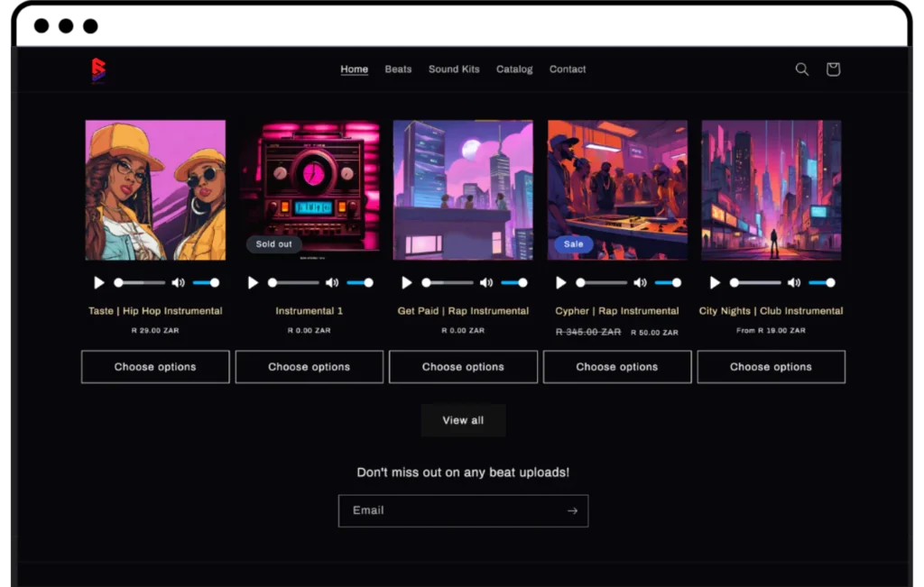The image size is (924, 587).
Task: Open the shopping cart icon
Action: tap(832, 69)
